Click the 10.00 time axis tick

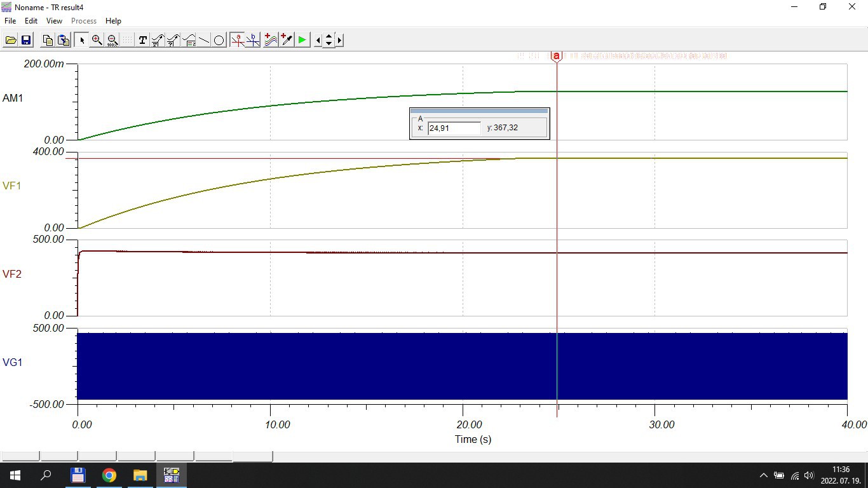[x=277, y=424]
